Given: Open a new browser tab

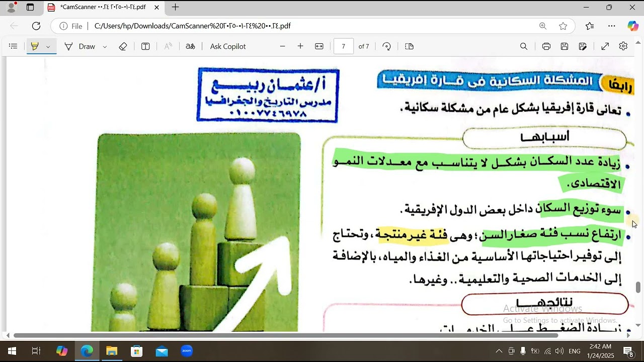Looking at the screenshot, I should (x=175, y=7).
